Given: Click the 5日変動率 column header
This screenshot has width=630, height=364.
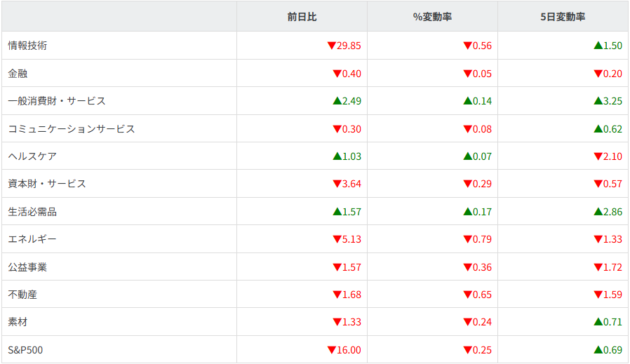Looking at the screenshot, I should pyautogui.click(x=563, y=17).
